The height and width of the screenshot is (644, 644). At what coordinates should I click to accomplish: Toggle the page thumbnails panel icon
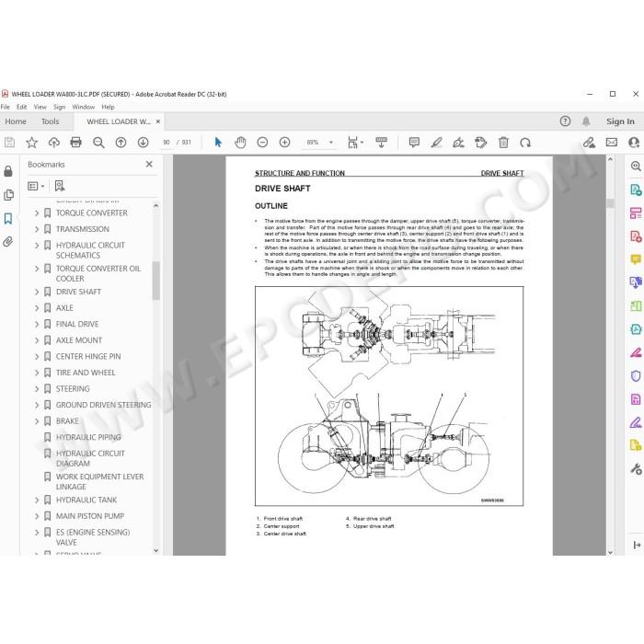click(x=8, y=195)
